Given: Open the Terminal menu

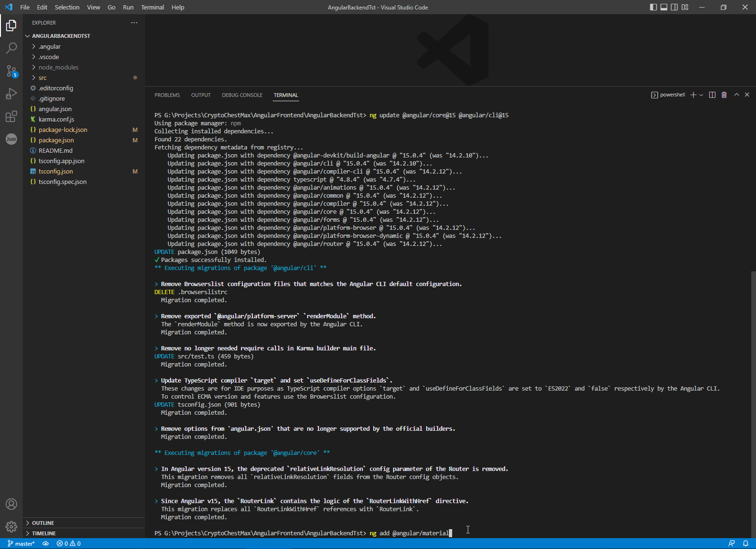Looking at the screenshot, I should (152, 7).
